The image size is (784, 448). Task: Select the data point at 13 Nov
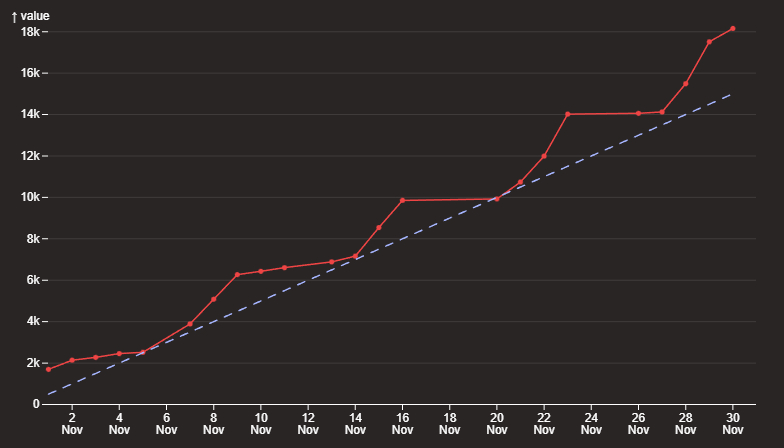click(x=332, y=262)
